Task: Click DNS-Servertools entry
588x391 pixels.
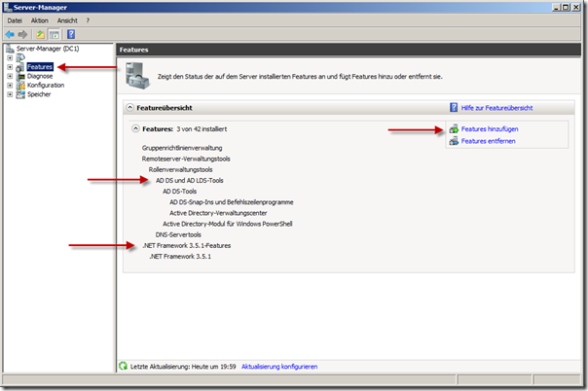Action: click(x=178, y=234)
